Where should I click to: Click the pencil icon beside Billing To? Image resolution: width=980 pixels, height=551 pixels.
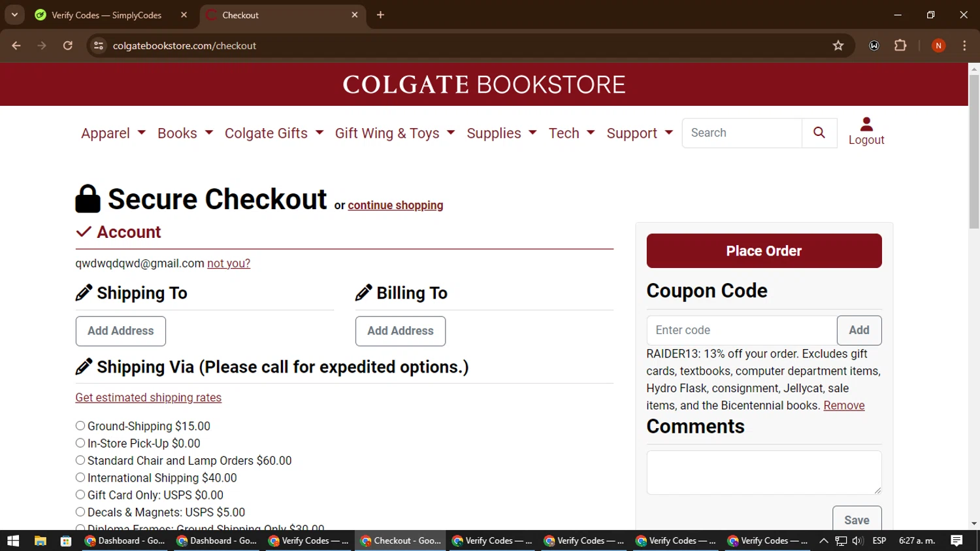363,293
